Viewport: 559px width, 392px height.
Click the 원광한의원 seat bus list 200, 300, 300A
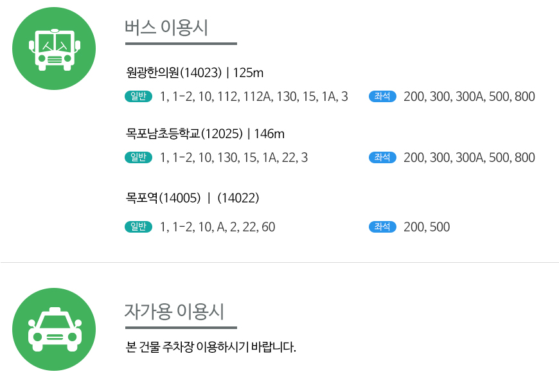[469, 96]
